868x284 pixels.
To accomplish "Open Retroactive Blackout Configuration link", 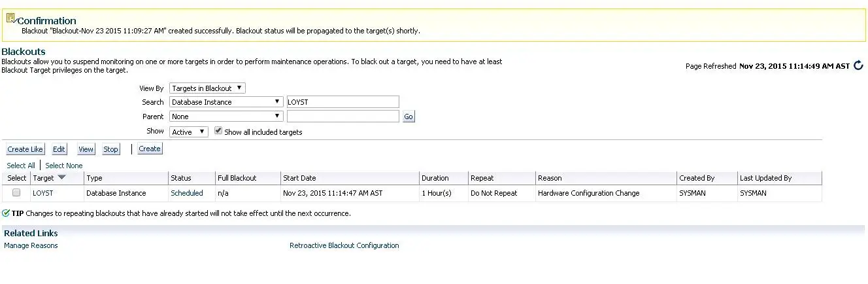I will 344,245.
